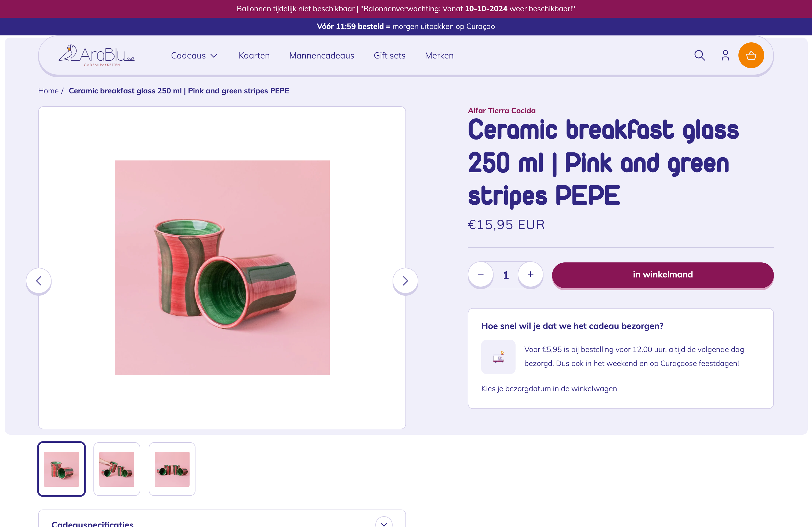
Task: Navigate to Home via the breadcrumb
Action: pos(48,91)
